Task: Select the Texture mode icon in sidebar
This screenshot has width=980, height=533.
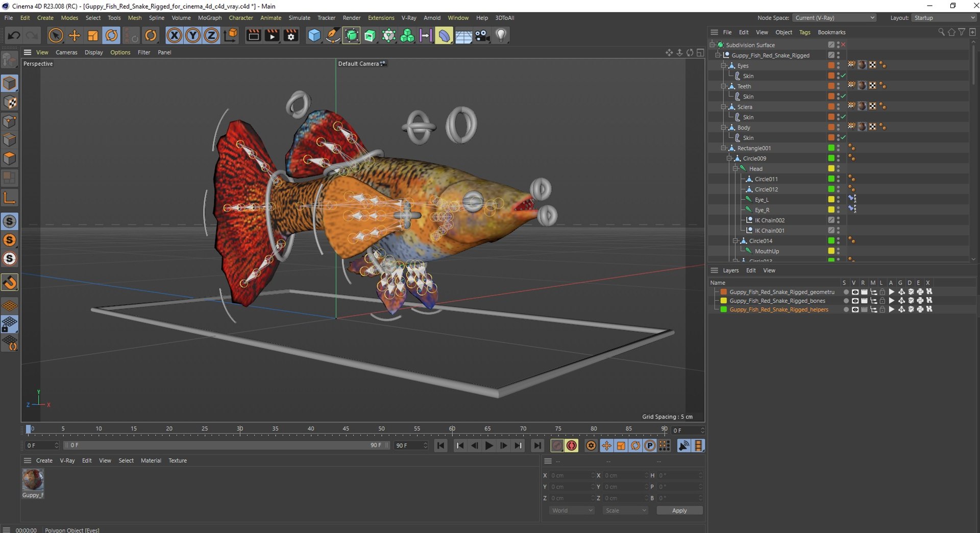Action: tap(10, 102)
